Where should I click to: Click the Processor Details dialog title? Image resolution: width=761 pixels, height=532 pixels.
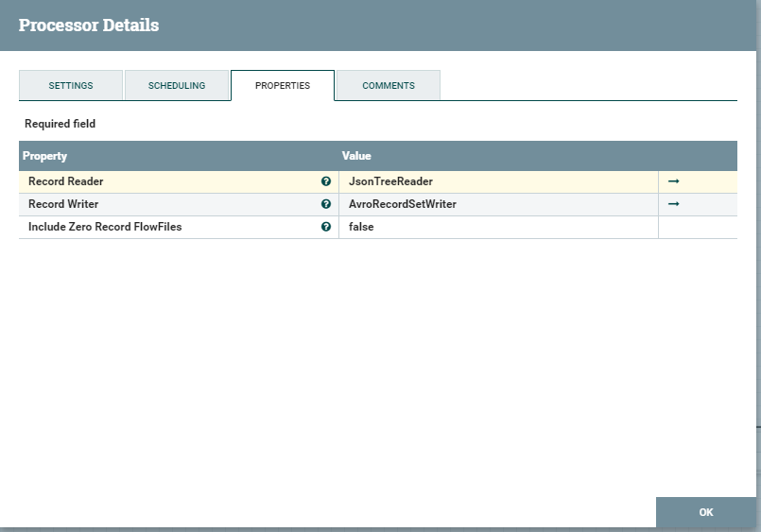click(89, 26)
